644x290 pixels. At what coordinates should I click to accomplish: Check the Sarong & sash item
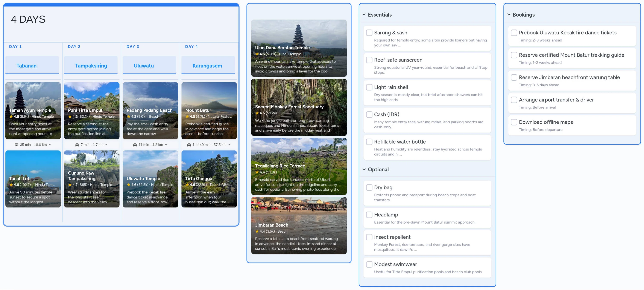369,32
